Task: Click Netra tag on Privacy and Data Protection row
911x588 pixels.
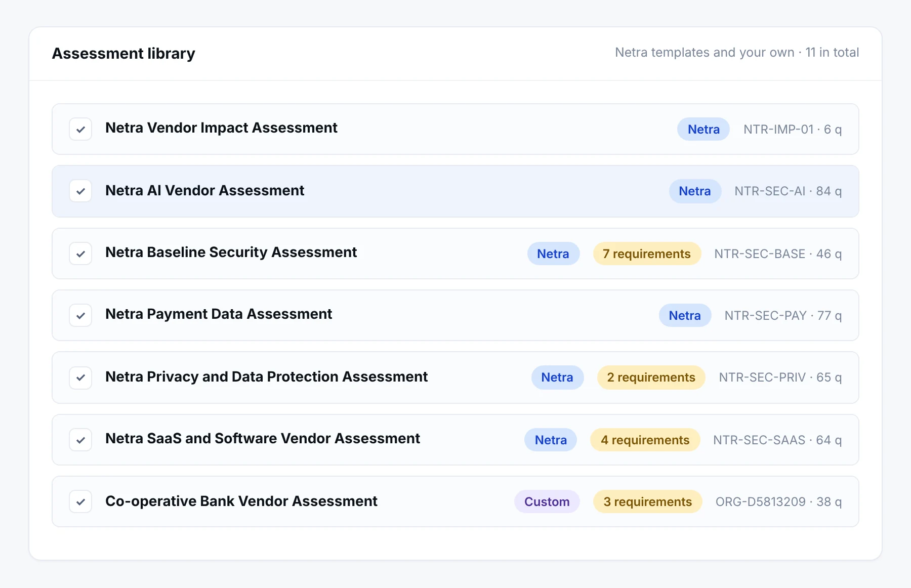Action: coord(557,377)
